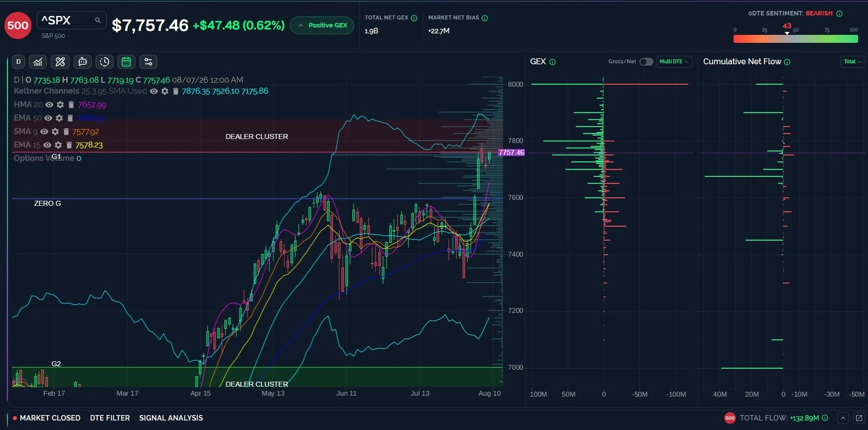Click the upper DEALER CLUSTER zone label

click(256, 137)
